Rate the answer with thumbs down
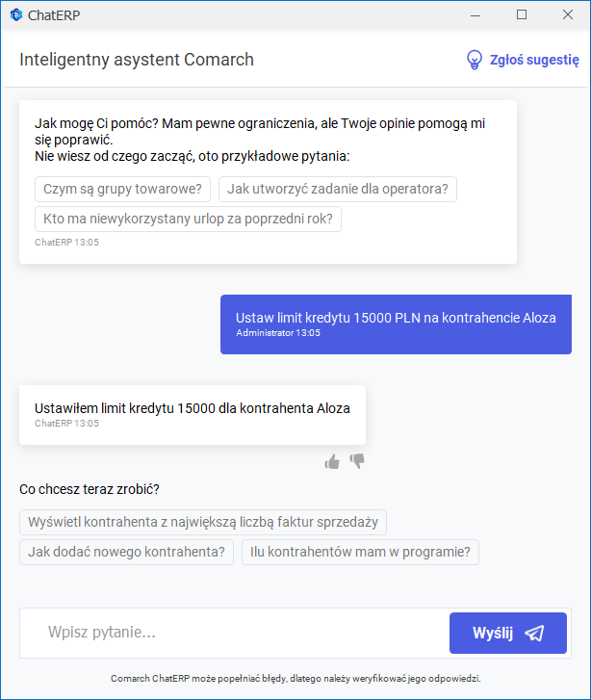Viewport: 591px width, 700px height. pyautogui.click(x=357, y=461)
